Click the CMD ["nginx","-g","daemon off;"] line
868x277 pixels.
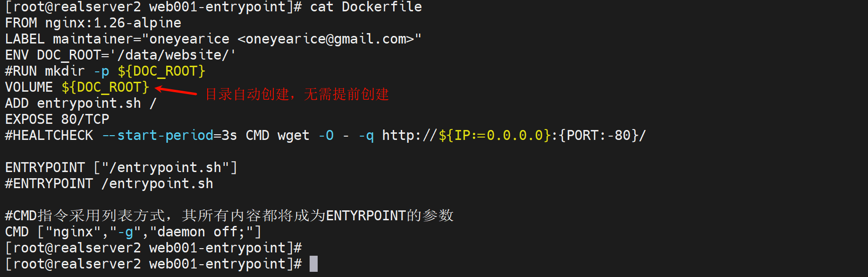133,232
